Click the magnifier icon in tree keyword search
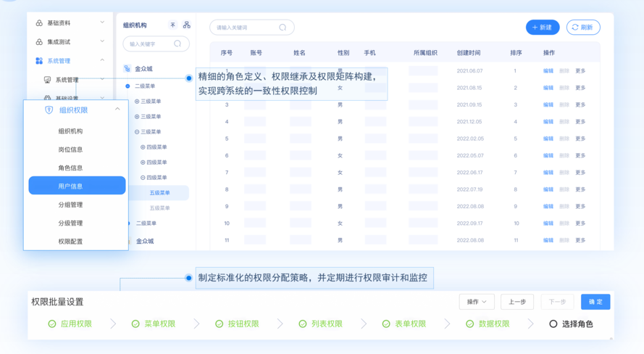644x354 pixels. click(177, 44)
